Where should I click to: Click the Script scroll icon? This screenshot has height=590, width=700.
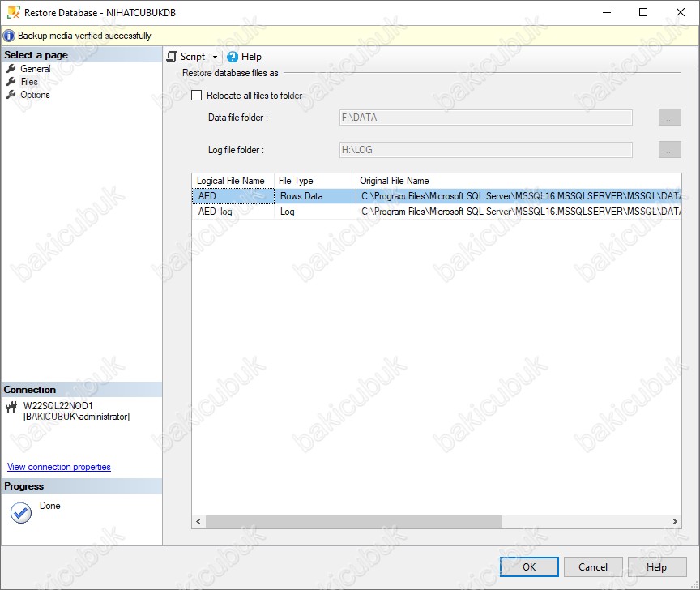tap(172, 57)
